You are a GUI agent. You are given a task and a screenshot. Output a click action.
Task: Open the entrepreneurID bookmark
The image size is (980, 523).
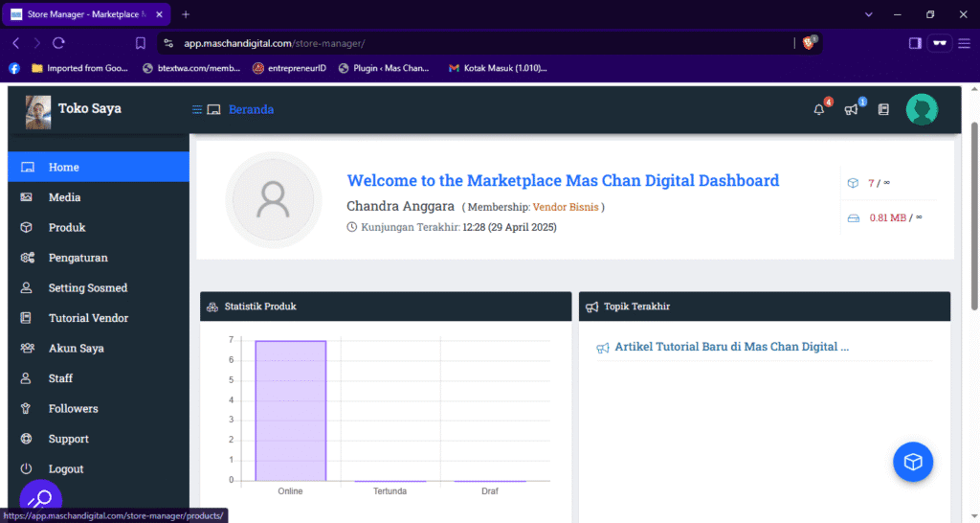[289, 68]
